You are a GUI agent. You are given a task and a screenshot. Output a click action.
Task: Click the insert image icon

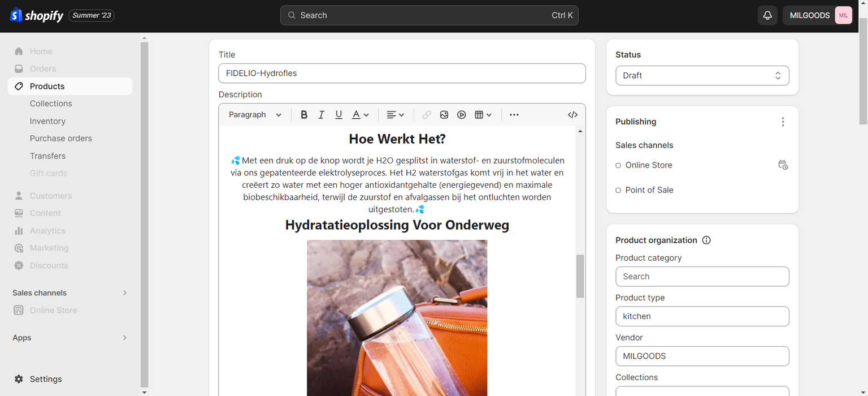click(x=444, y=115)
